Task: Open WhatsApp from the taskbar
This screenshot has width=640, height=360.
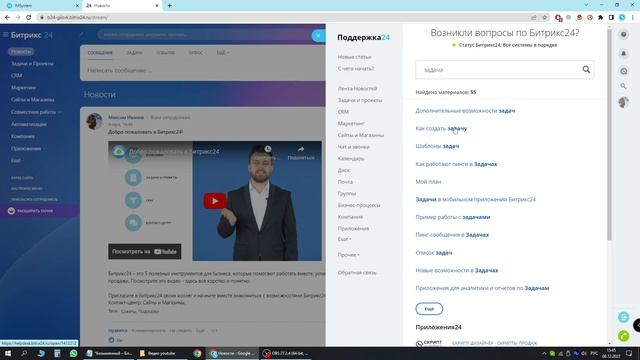Action: [73, 353]
